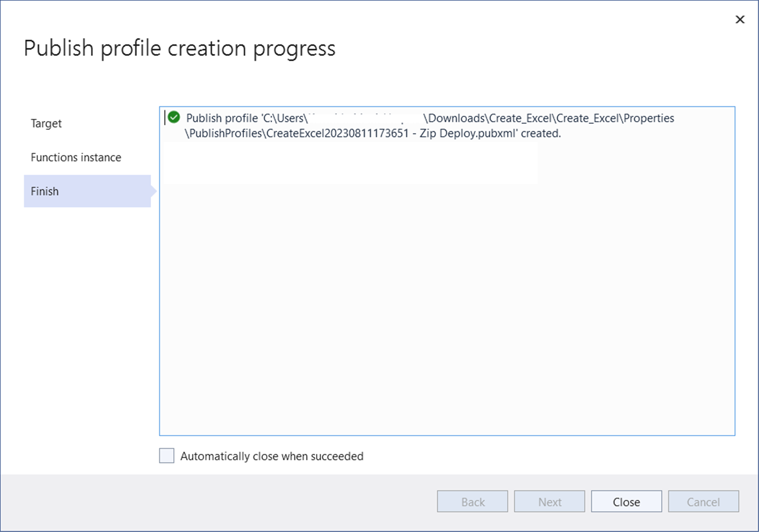Click the green success checkmark icon
The image size is (759, 532).
click(174, 117)
